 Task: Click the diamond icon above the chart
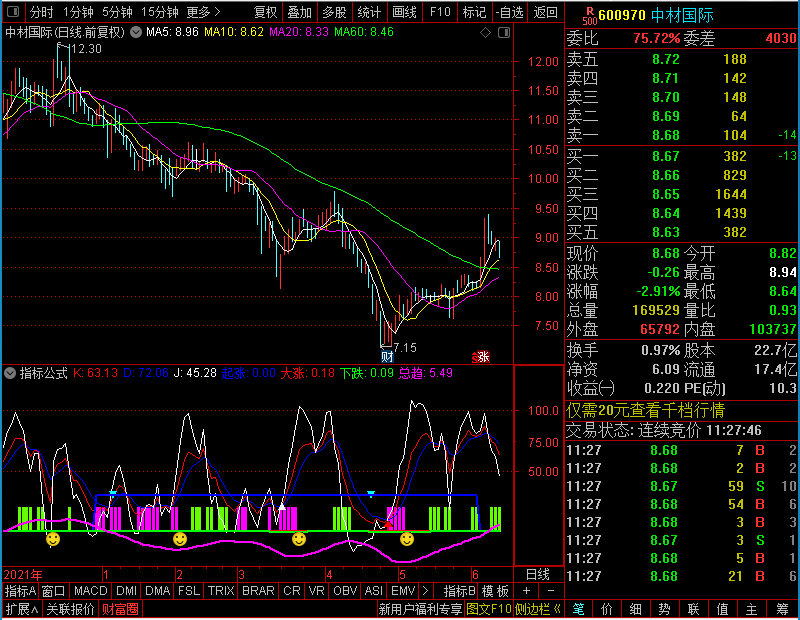pyautogui.click(x=486, y=33)
